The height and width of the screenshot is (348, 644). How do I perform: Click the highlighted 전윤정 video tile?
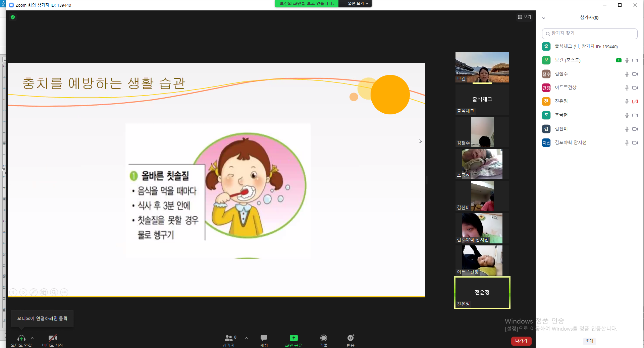[482, 293]
